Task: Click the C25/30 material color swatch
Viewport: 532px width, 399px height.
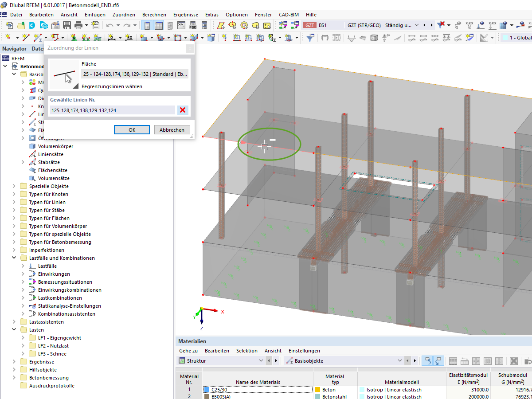Action: [207, 390]
